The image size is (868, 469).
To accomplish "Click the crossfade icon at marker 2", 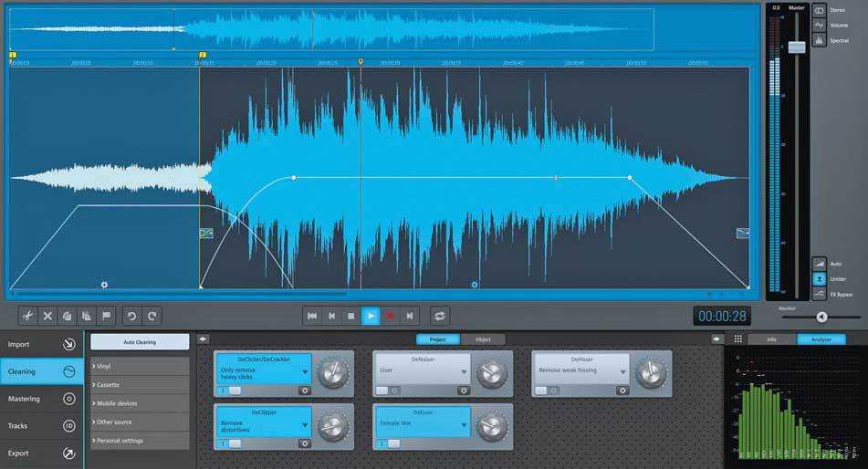I will tap(206, 233).
